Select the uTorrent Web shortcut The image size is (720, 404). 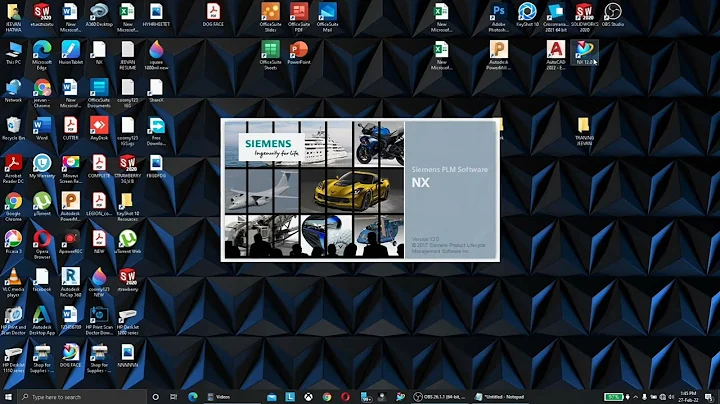pyautogui.click(x=128, y=242)
